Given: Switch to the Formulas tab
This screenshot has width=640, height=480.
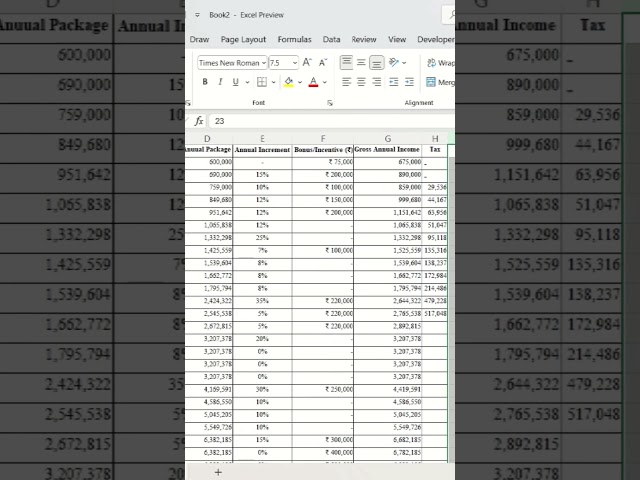Looking at the screenshot, I should point(294,40).
